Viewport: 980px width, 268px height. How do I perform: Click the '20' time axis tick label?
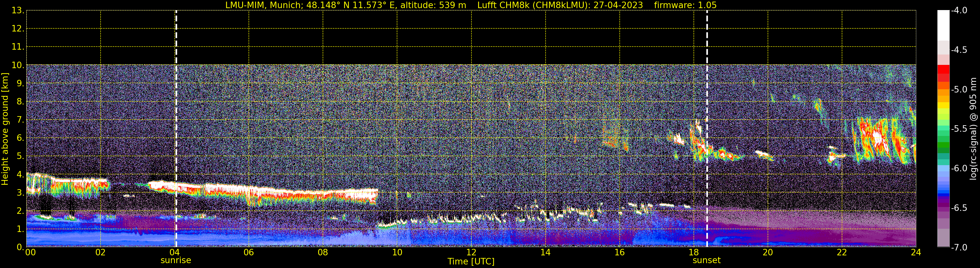tap(768, 252)
